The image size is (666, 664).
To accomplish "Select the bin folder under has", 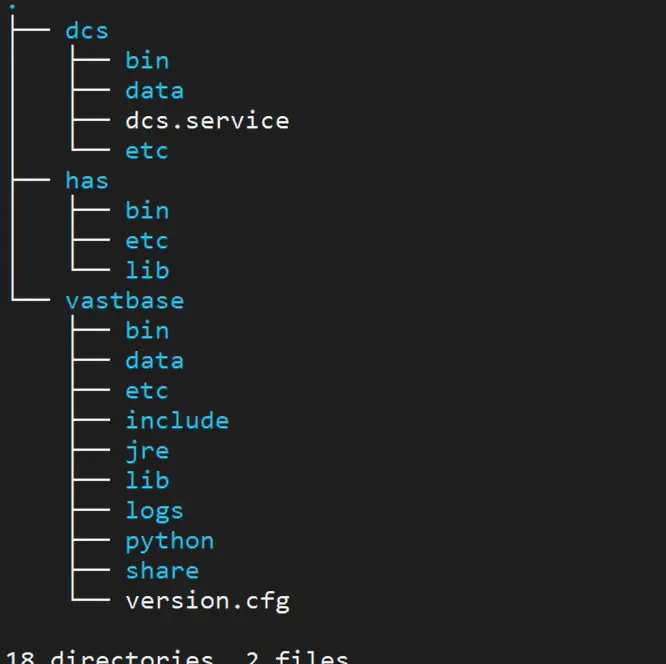I will pyautogui.click(x=147, y=210).
